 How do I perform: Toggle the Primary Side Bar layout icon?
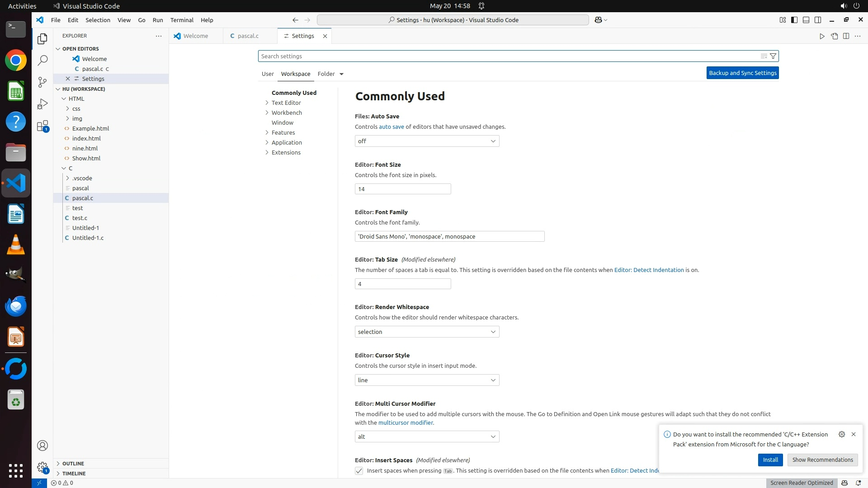point(794,20)
